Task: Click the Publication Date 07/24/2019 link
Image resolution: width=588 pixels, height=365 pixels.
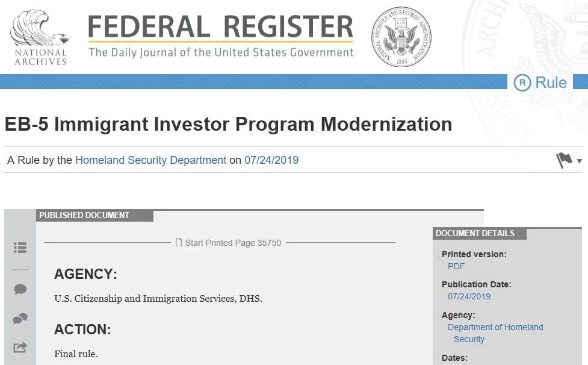Action: click(x=469, y=296)
